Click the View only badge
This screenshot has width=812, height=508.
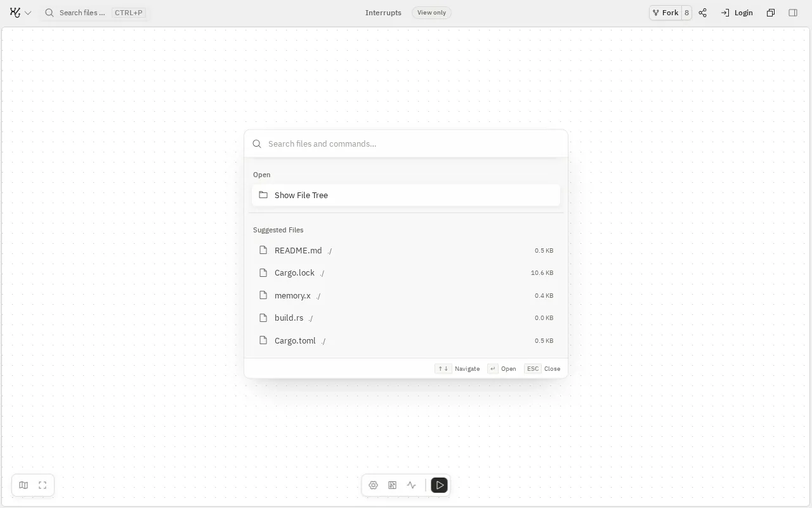tap(431, 13)
